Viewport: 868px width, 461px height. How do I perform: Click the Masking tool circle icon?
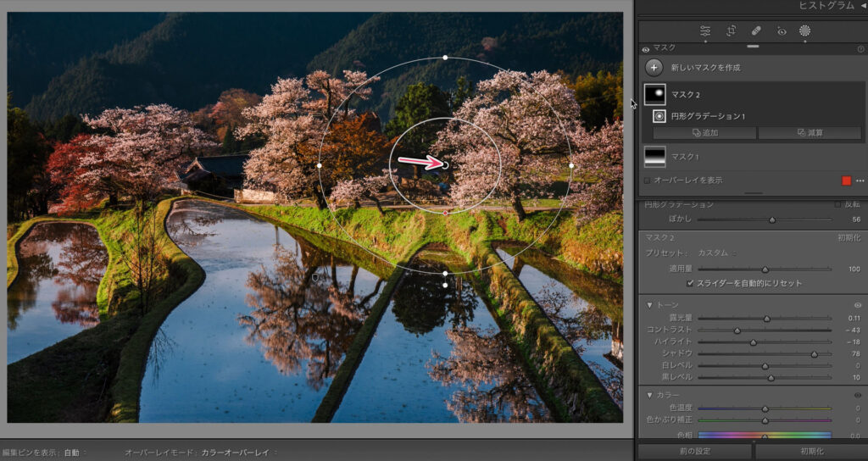805,31
